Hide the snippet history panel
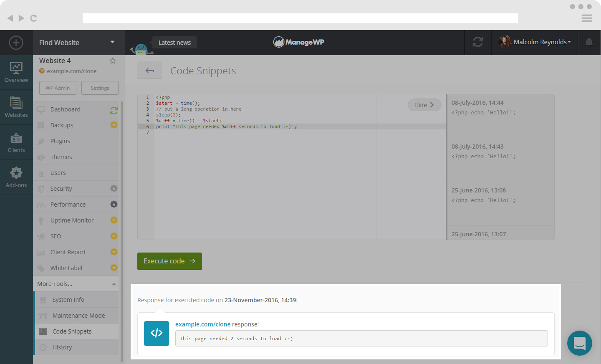 [424, 105]
